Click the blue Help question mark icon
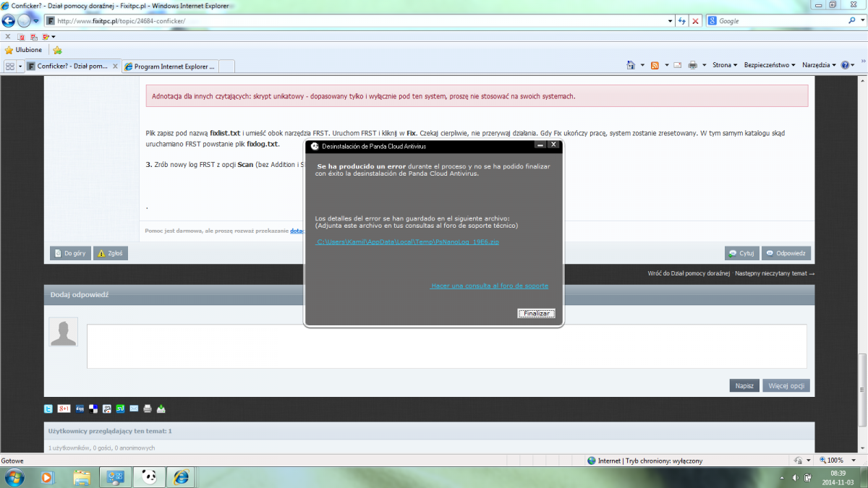Viewport: 868px width, 488px height. pyautogui.click(x=844, y=65)
